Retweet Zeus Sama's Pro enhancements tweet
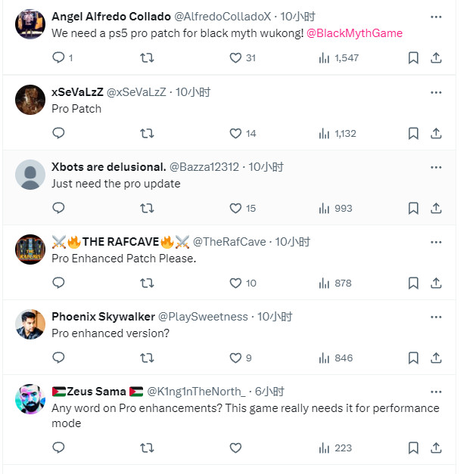Image resolution: width=476 pixels, height=474 pixels. (x=148, y=448)
